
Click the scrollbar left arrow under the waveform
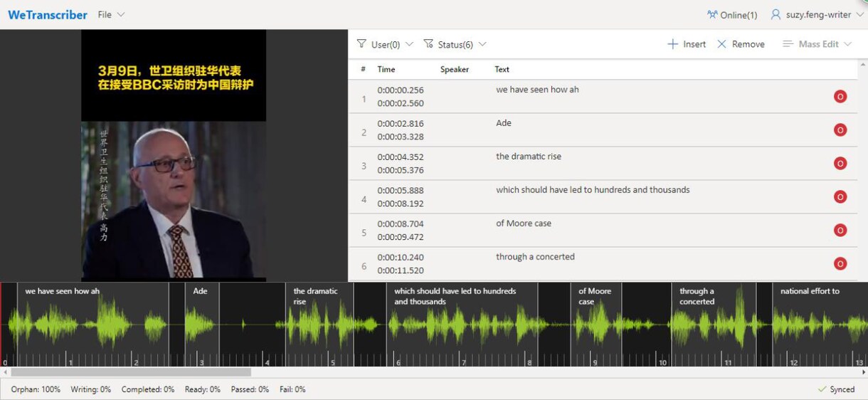click(5, 372)
